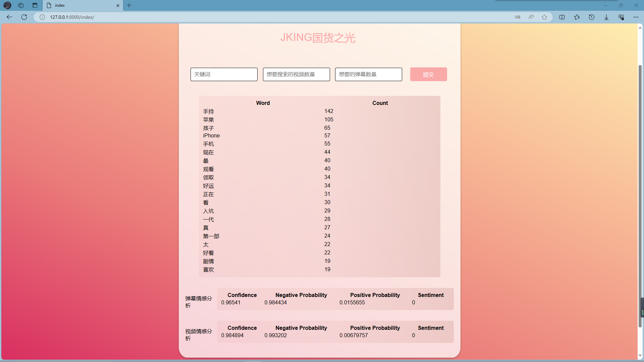Click the address bar URL
The height and width of the screenshot is (362, 644).
tap(72, 17)
